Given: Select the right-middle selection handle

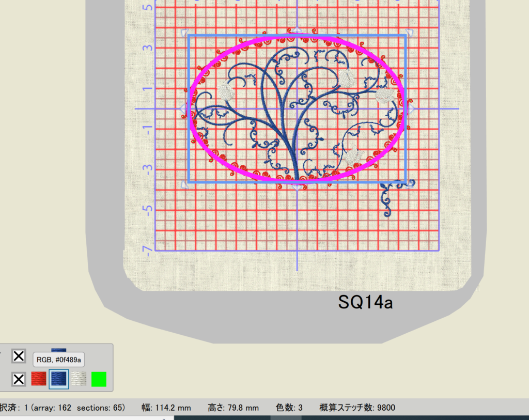Looking at the screenshot, I should coord(411,108).
